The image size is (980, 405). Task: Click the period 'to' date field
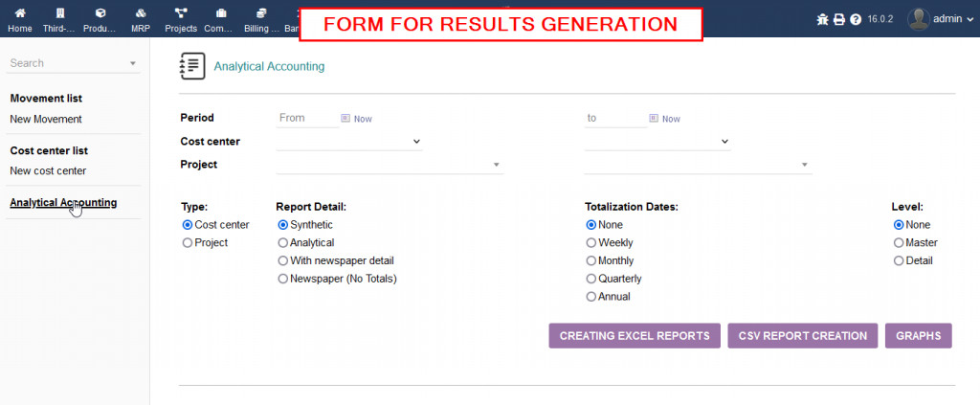614,119
